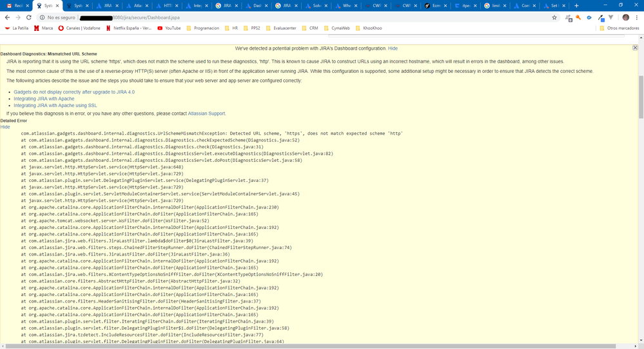
Task: Click the vertical page scrollbar thumb
Action: click(x=641, y=97)
